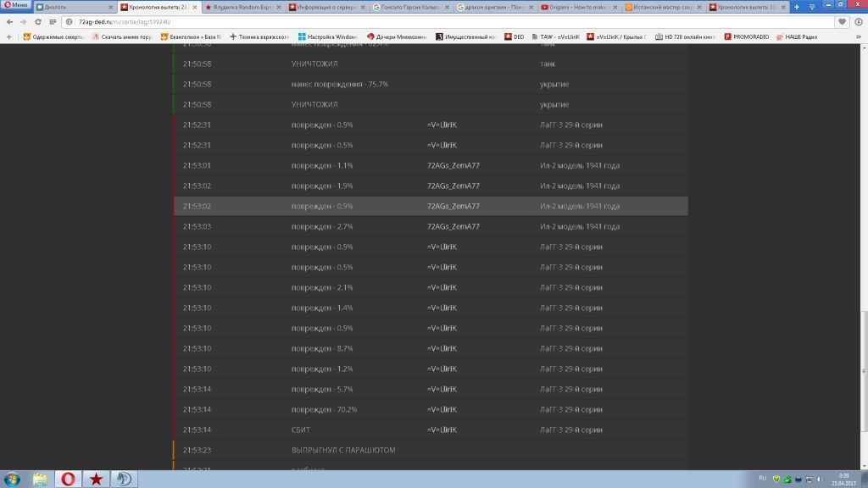This screenshot has width=868, height=488.
Task: Switch to Информация о сервере tab
Action: [x=326, y=7]
